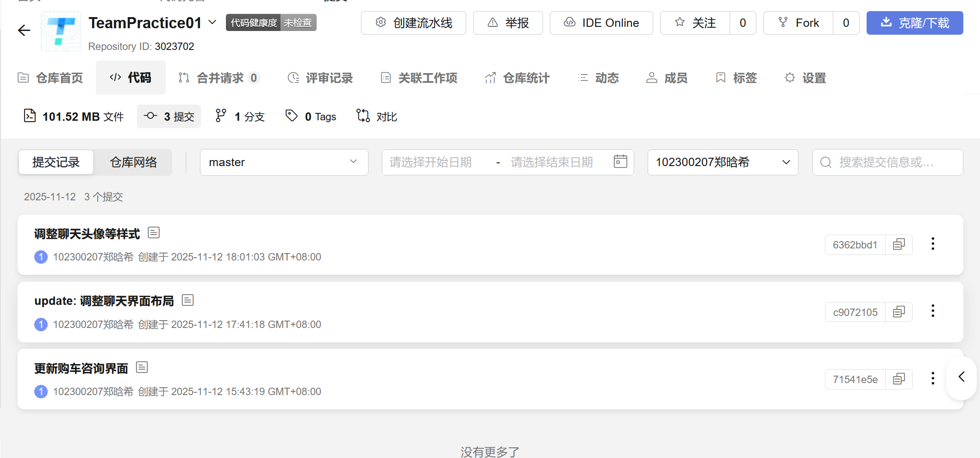Open the master branch selector
Viewport: 980px width, 458px height.
point(283,162)
